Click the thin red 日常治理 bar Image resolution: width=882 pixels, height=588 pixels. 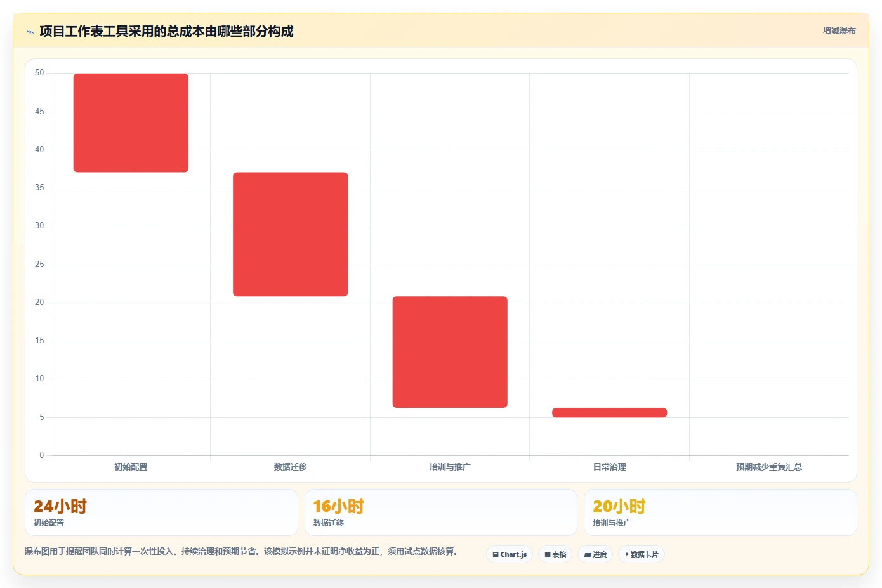tap(609, 412)
